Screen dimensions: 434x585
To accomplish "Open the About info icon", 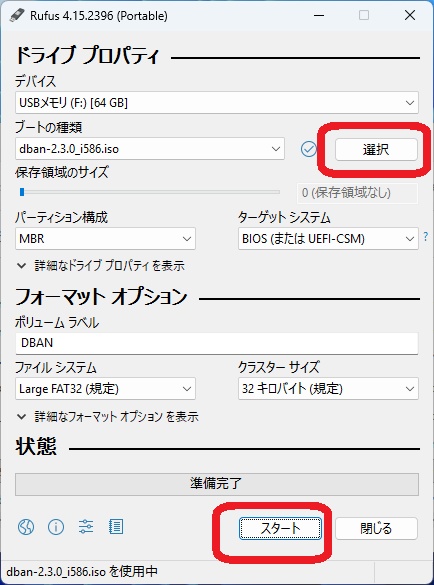I will [x=56, y=527].
